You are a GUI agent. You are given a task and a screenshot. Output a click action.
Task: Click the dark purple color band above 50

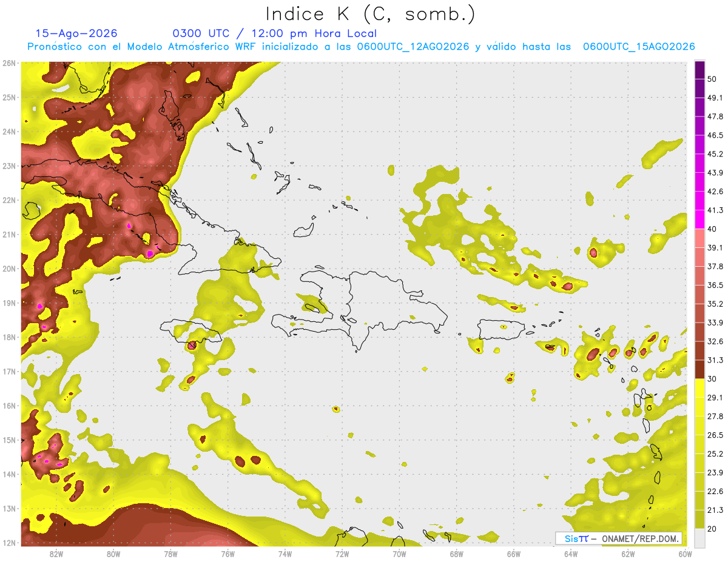pyautogui.click(x=699, y=70)
